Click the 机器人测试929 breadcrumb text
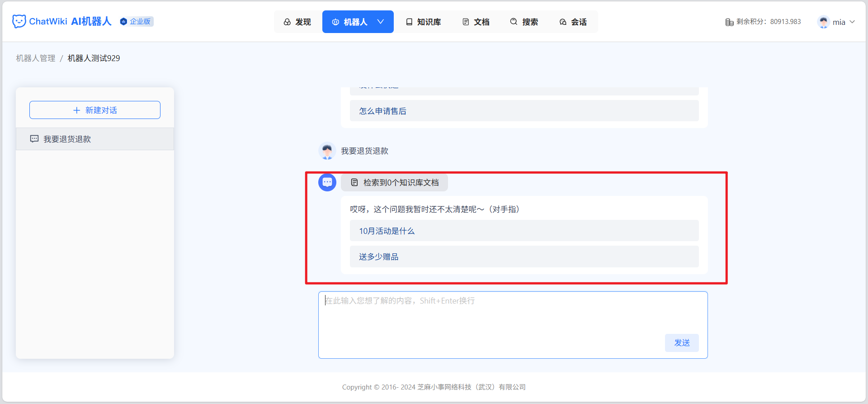 pyautogui.click(x=94, y=58)
